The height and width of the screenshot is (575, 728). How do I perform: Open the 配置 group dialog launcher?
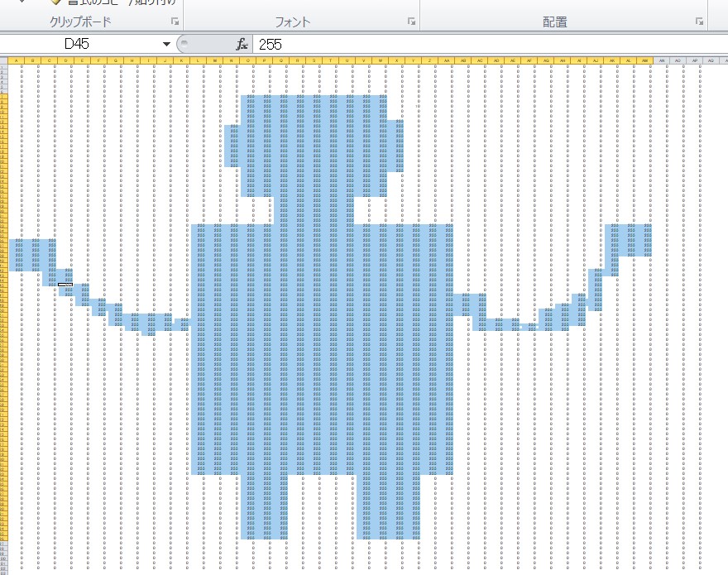click(699, 22)
